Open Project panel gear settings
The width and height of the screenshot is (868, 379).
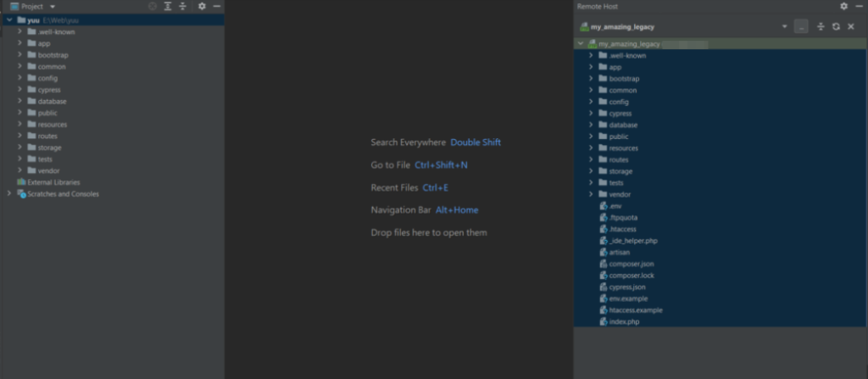tap(202, 6)
